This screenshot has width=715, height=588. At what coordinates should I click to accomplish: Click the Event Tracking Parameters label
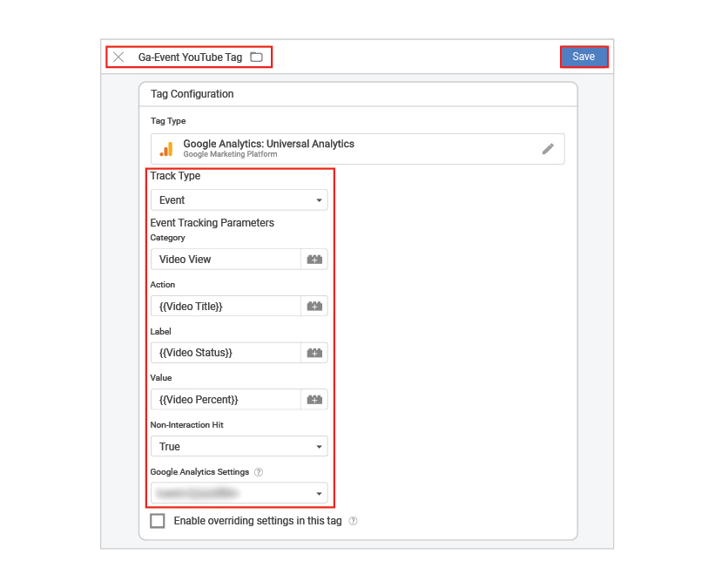coord(212,223)
